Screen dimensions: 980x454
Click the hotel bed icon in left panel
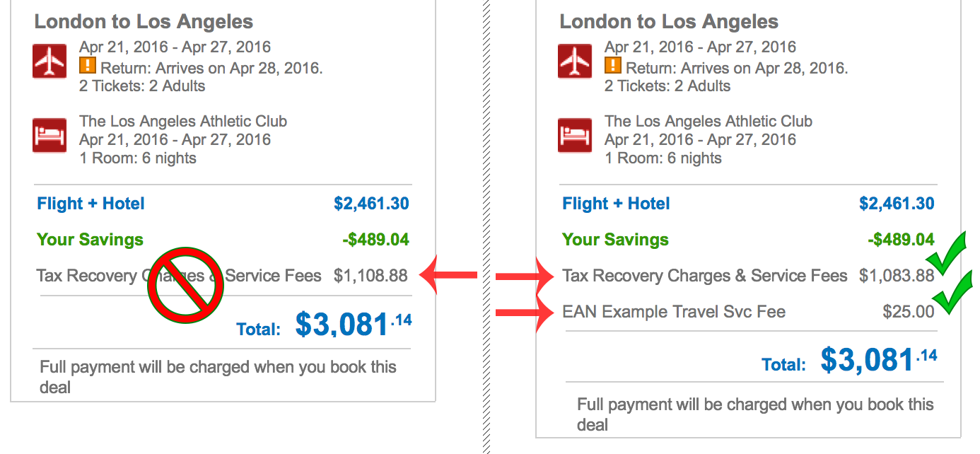[49, 135]
